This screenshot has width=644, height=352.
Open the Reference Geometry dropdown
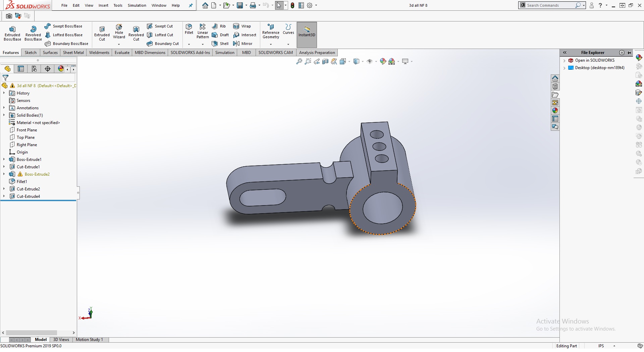tap(271, 44)
